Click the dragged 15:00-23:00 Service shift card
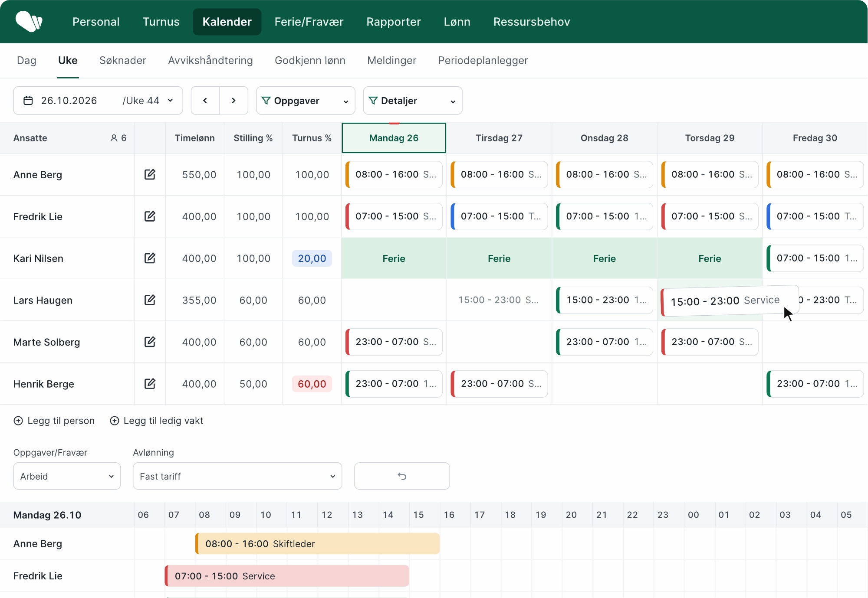Viewport: 868px width, 598px height. pos(730,301)
